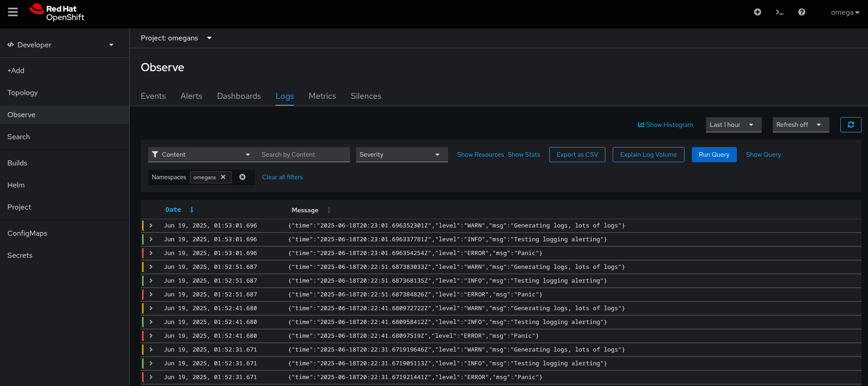Click the plus import icon in header
This screenshot has height=386, width=868.
tap(757, 12)
